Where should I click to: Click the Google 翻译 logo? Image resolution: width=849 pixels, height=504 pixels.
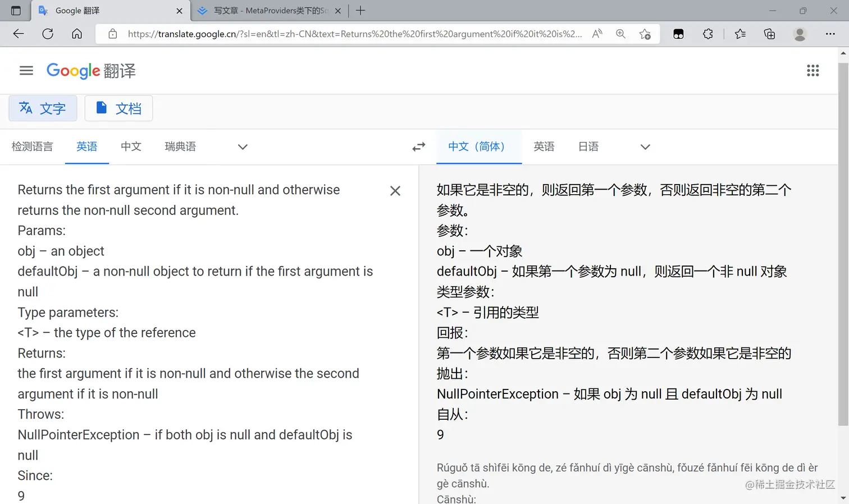[x=91, y=71]
